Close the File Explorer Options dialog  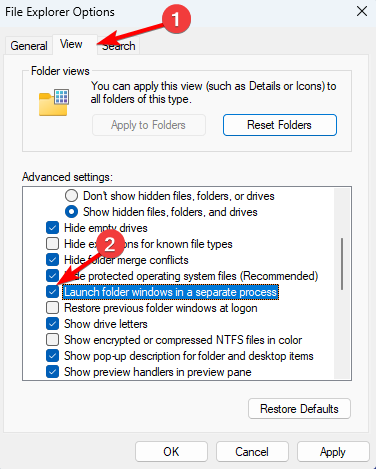(x=362, y=12)
